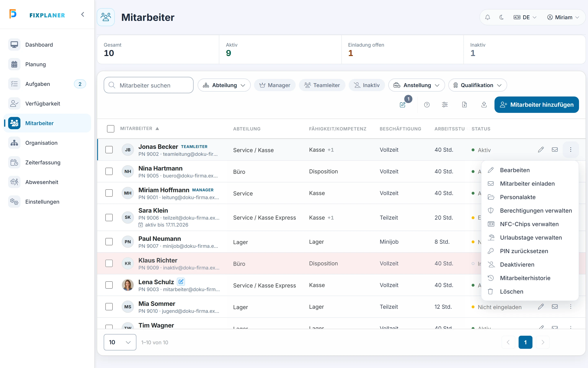Image resolution: width=588 pixels, height=368 pixels.
Task: Export employees to Excel file icon
Action: 464,105
